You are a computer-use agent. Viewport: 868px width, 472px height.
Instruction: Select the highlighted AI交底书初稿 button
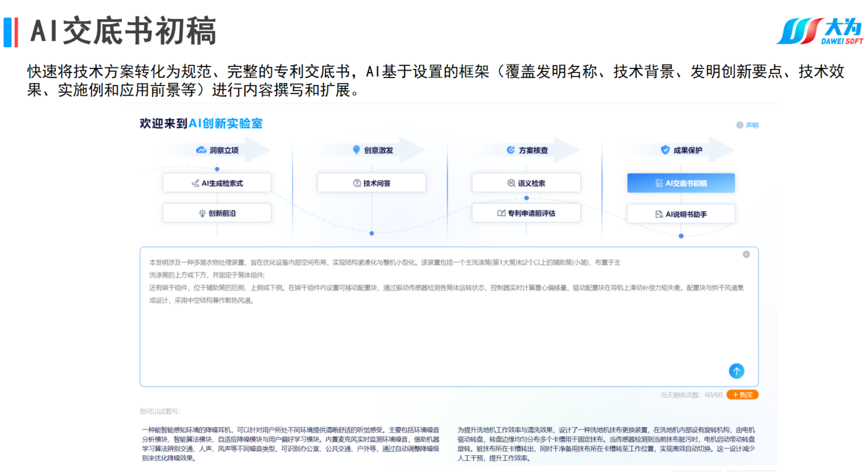tap(680, 183)
